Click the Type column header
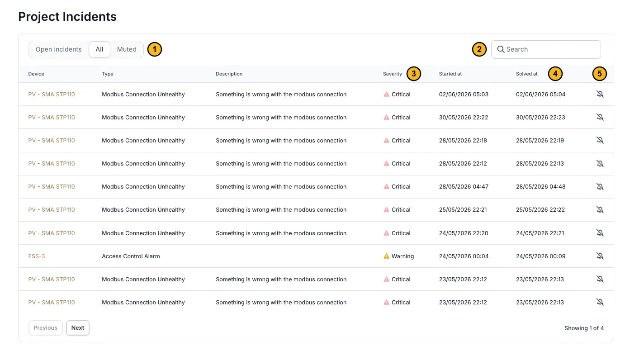The image size is (644, 360). pos(108,74)
